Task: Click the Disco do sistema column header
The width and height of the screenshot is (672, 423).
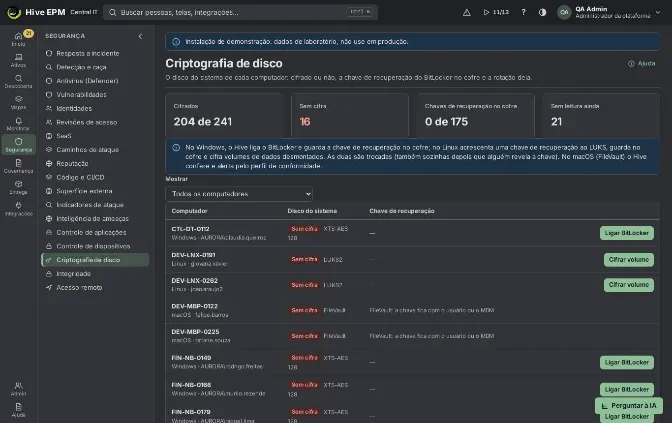Action: [x=312, y=211]
